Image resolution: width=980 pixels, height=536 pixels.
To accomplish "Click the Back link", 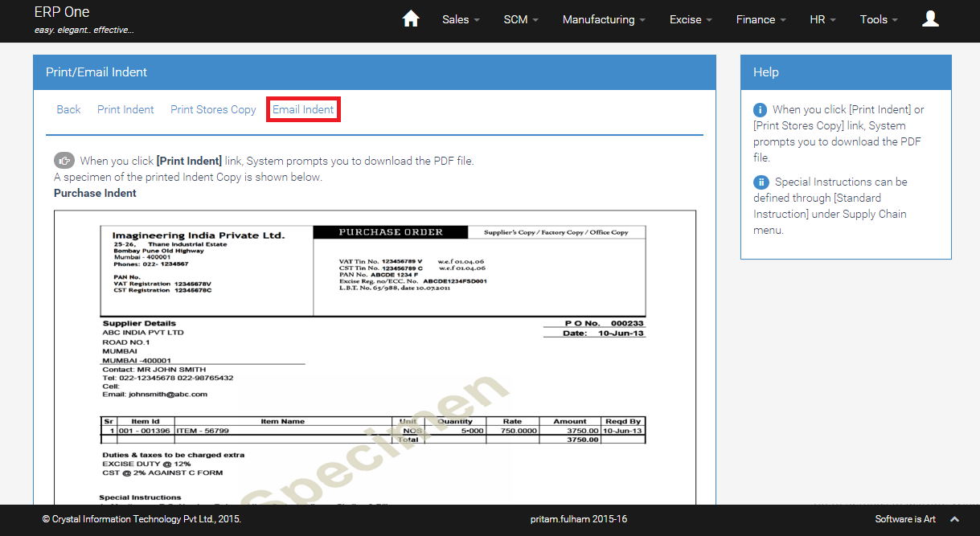I will pyautogui.click(x=68, y=109).
